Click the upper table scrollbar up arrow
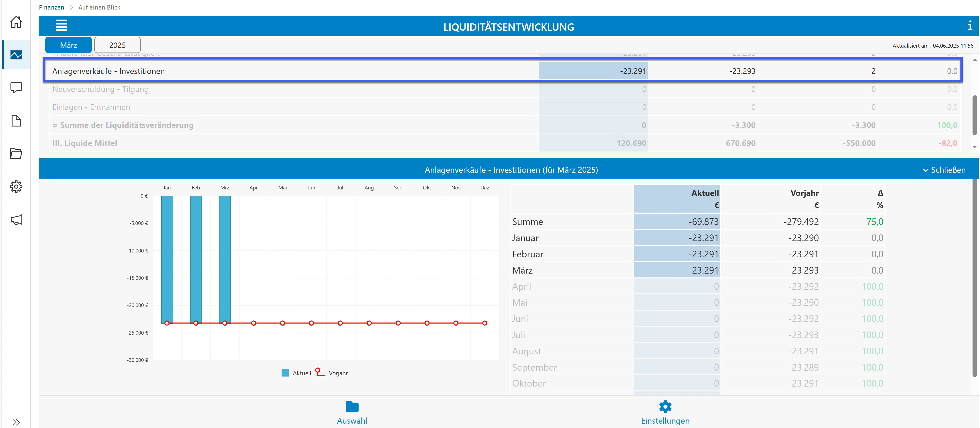 [x=975, y=60]
